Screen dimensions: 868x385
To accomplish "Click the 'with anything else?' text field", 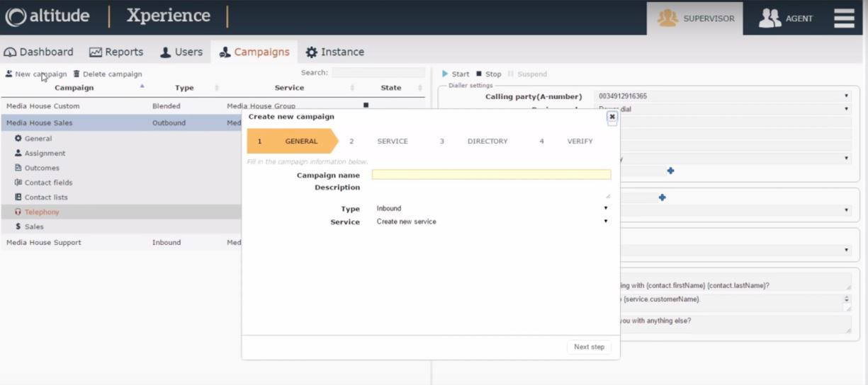I will [735, 323].
